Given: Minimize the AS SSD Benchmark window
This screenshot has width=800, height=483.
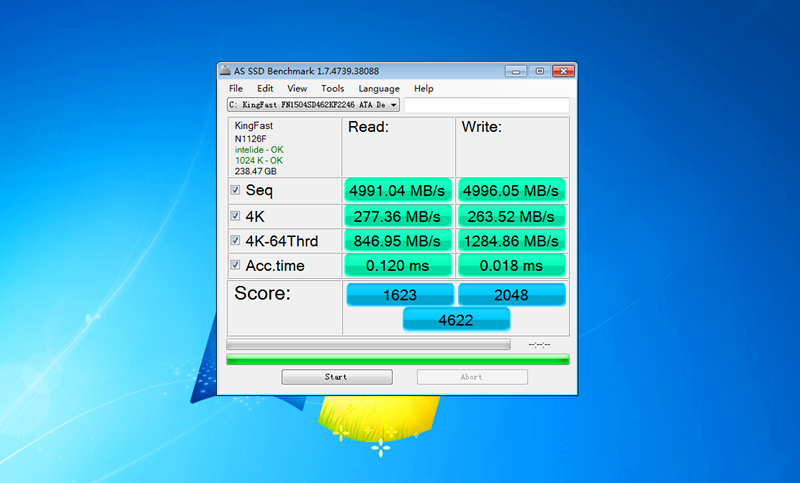Looking at the screenshot, I should (x=516, y=71).
